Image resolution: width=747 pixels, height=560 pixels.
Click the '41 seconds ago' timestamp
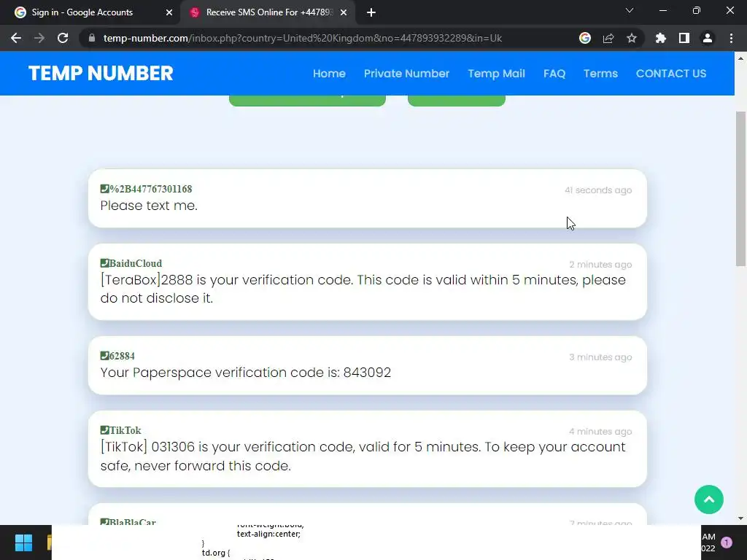[x=598, y=190]
